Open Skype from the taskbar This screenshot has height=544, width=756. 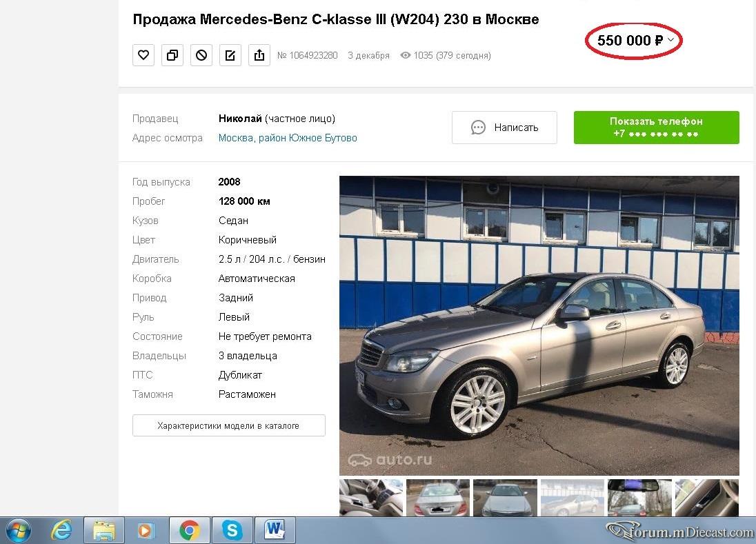coord(232,530)
